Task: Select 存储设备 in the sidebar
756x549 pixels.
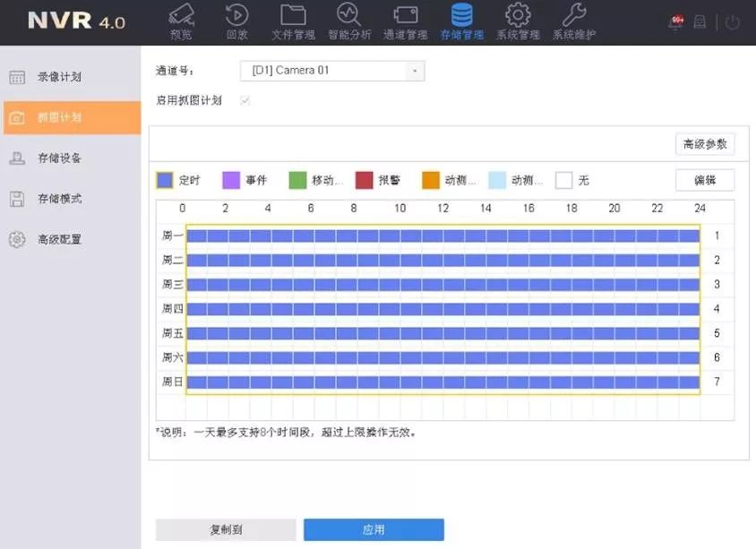Action: 59,159
